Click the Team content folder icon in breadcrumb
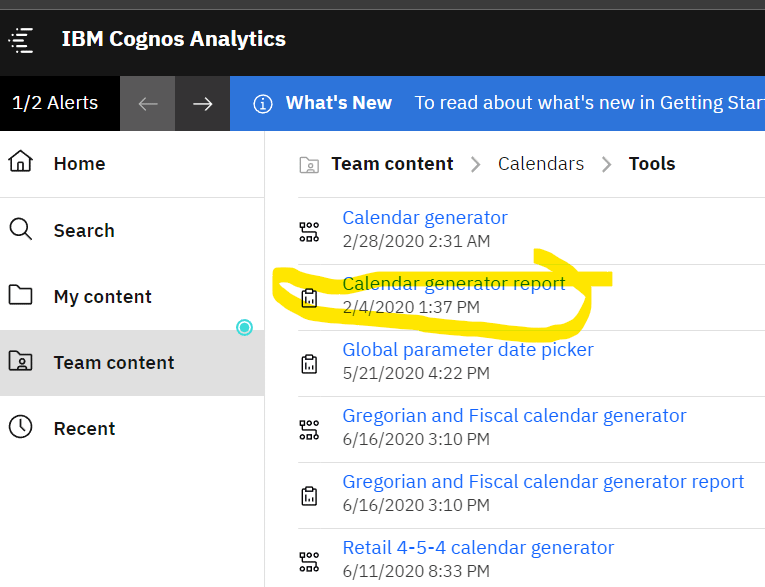This screenshot has width=765, height=587. 310,165
